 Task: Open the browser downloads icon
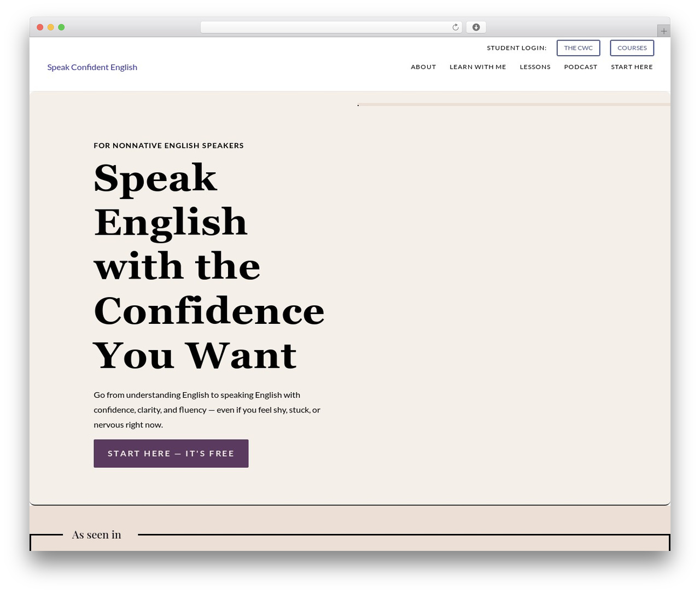pos(476,27)
